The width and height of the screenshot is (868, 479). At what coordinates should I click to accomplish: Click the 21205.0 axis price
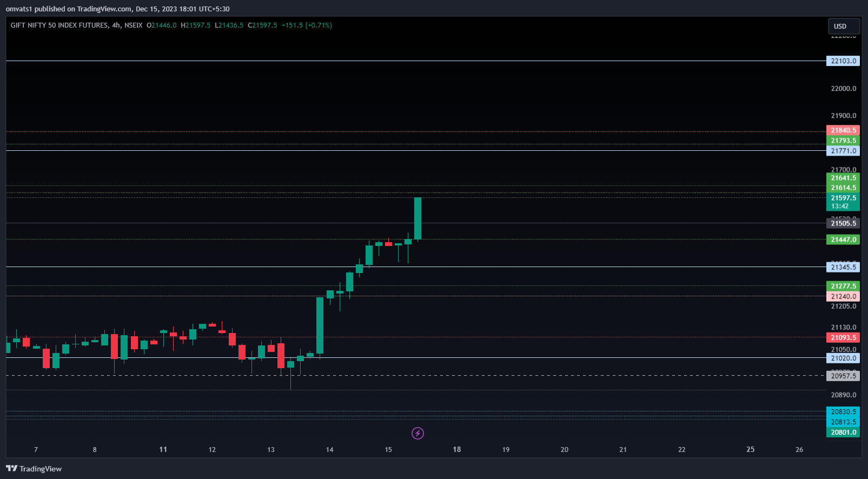[x=844, y=307]
